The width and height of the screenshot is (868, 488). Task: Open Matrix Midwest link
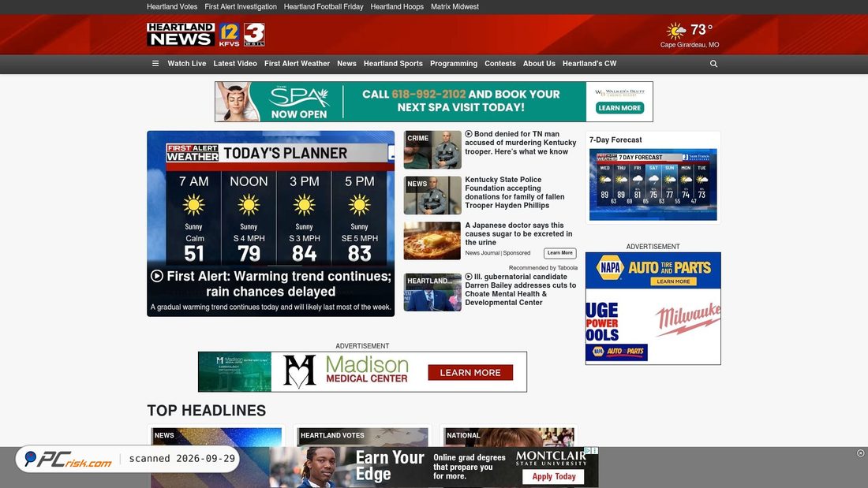coord(455,6)
